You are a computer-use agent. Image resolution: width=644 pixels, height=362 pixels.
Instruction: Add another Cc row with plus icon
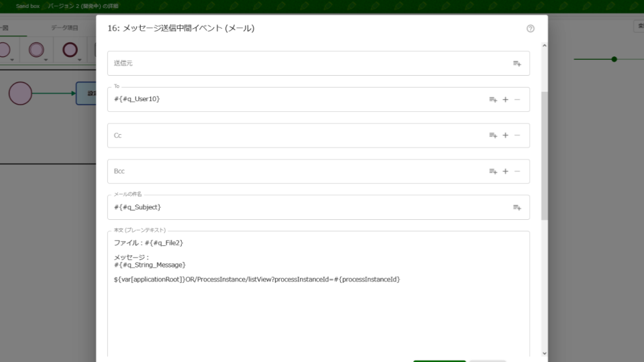[x=505, y=135]
